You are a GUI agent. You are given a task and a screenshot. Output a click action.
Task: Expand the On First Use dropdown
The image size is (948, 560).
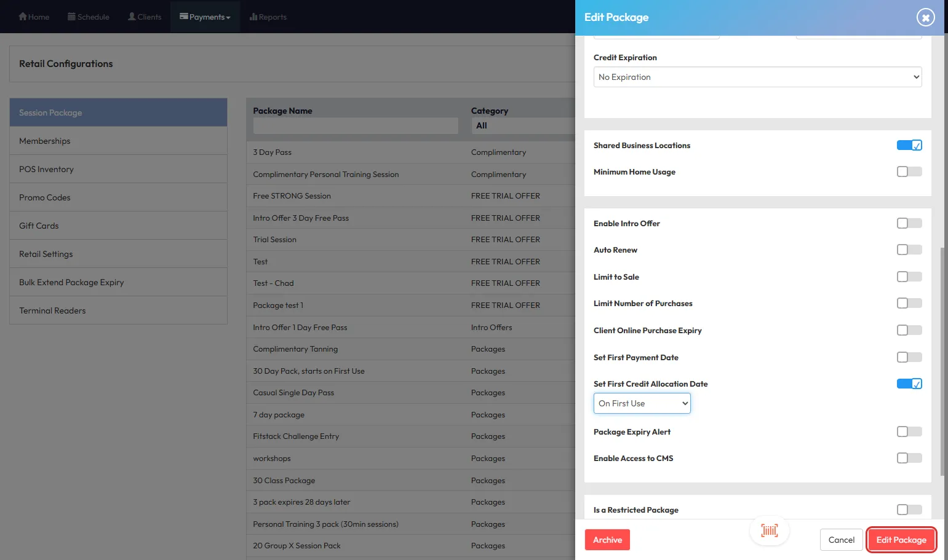pos(642,404)
